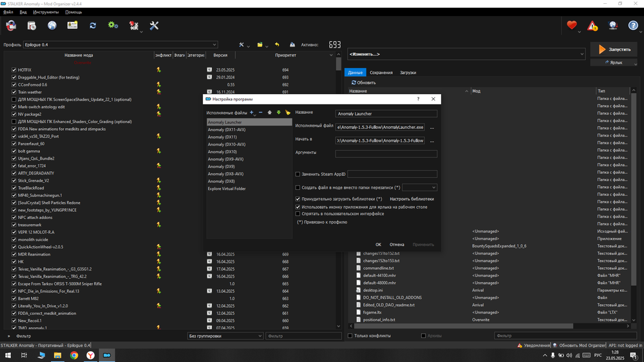
Task: Open the warning triangle notifications icon
Action: 592,26
